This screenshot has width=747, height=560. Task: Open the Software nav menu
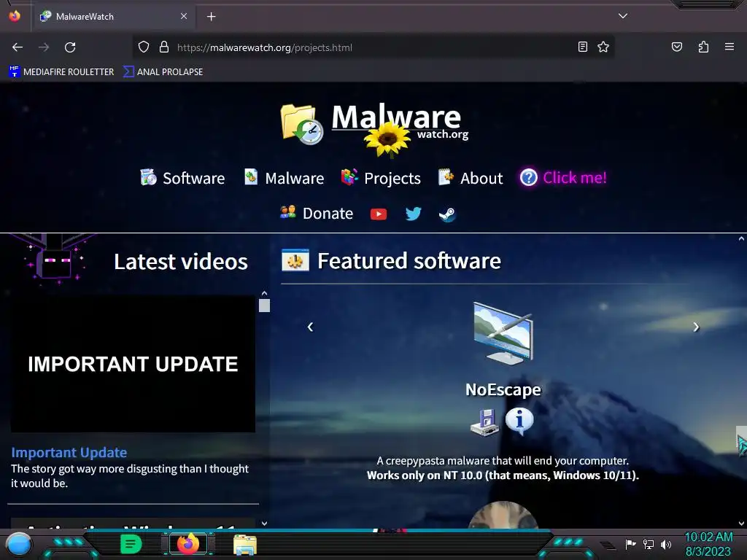182,178
